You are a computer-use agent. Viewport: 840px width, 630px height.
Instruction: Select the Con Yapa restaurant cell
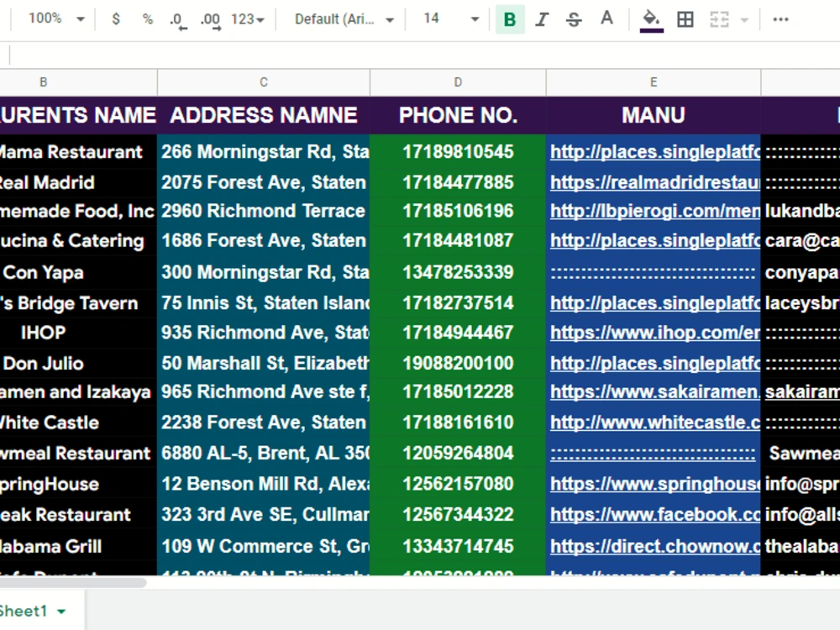point(78,272)
